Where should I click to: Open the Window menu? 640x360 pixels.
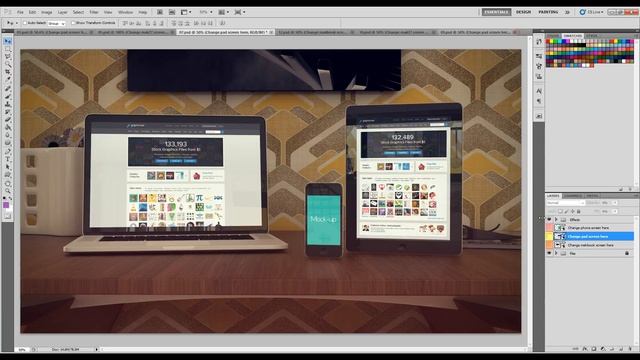(125, 12)
